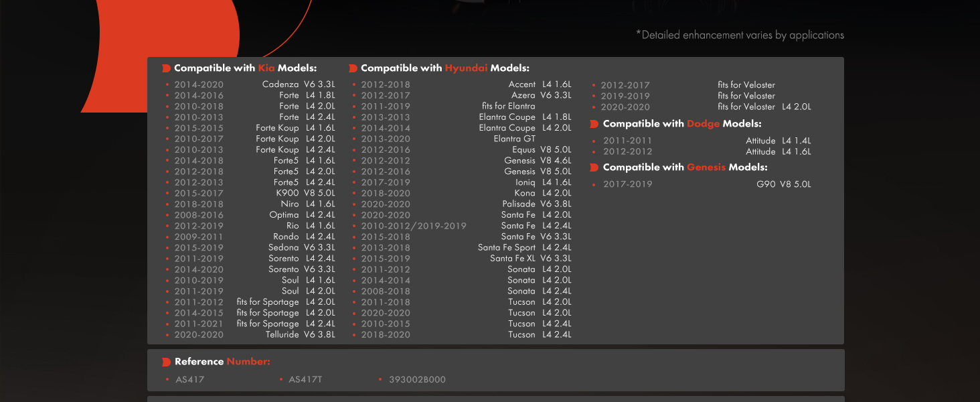This screenshot has width=980, height=402.
Task: Select the 2018-2018 Niro L4 1.6L row
Action: pyautogui.click(x=250, y=204)
